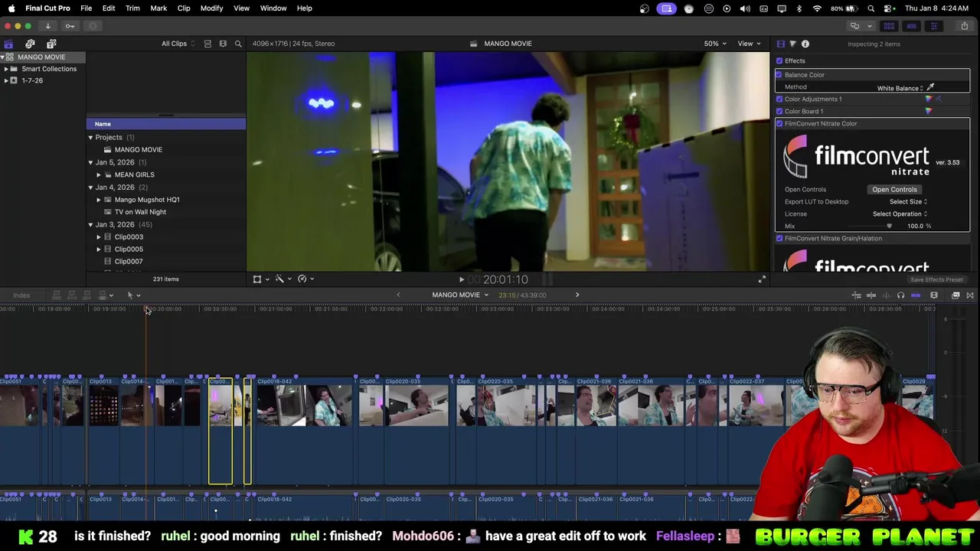Open the Spotlight search icon in menu bar
Viewport: 980px width, 551px height.
click(871, 8)
